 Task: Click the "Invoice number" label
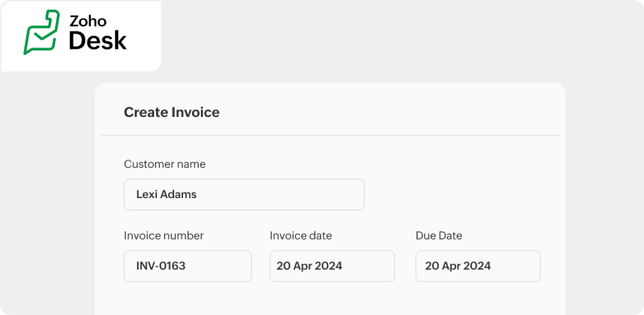pyautogui.click(x=164, y=236)
